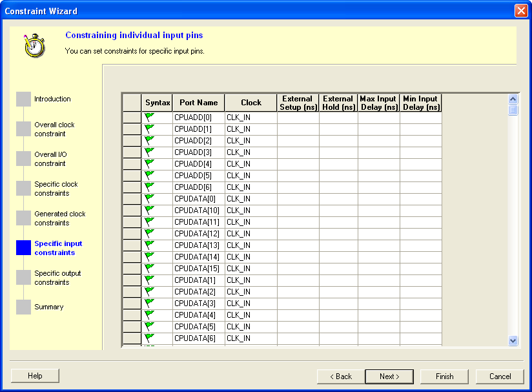Click the green syntax flag for CPUDATA[6]
The image size is (532, 392).
click(x=149, y=338)
